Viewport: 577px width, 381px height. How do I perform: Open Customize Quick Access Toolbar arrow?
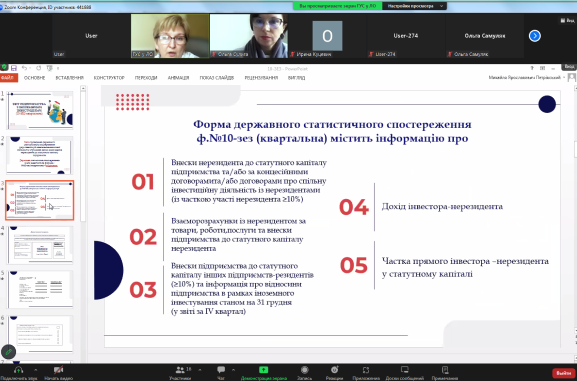click(x=58, y=68)
